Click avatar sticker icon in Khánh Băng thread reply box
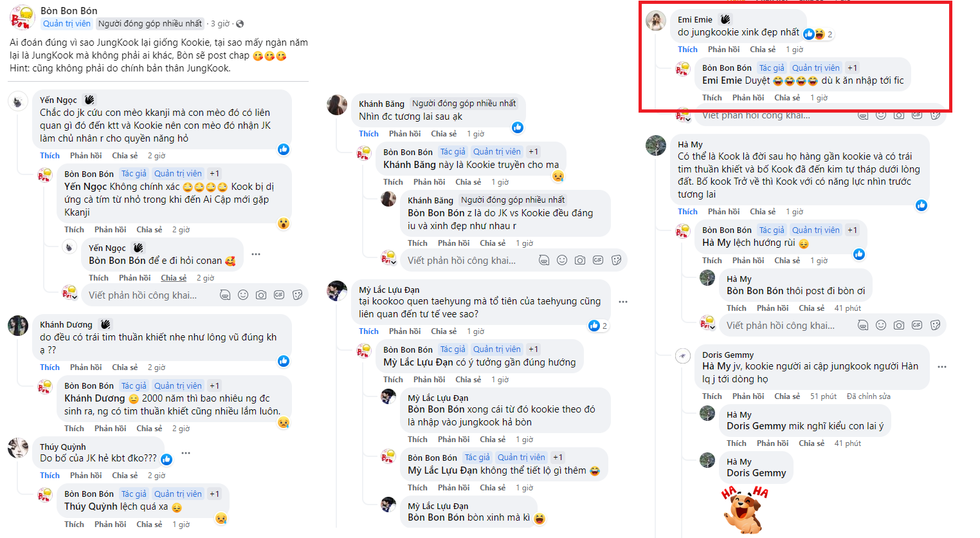Screen dimensions: 980x538 [x=544, y=260]
